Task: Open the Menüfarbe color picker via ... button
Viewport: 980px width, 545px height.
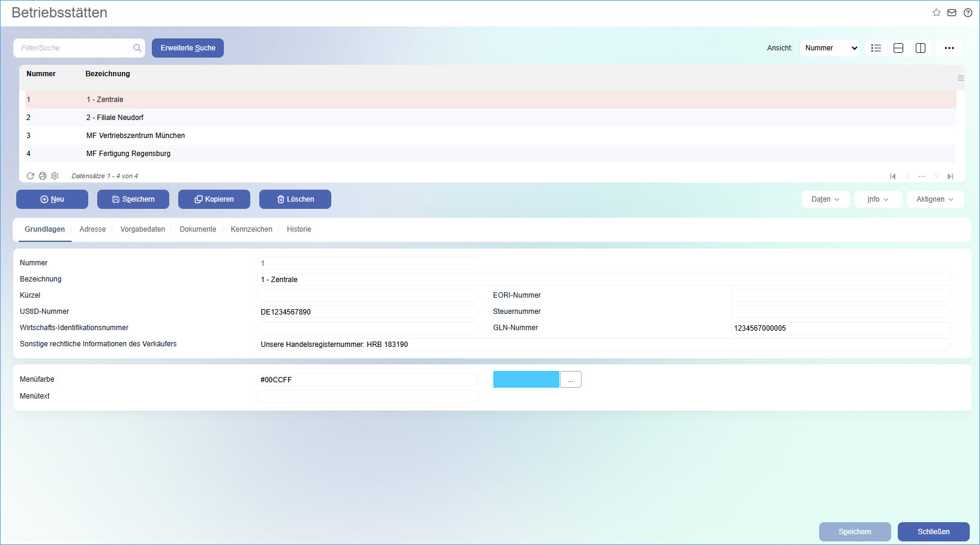Action: pyautogui.click(x=570, y=379)
